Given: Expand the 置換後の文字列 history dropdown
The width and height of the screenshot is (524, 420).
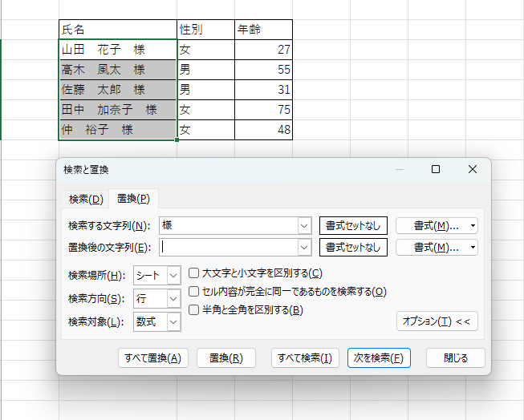Looking at the screenshot, I should coord(304,248).
